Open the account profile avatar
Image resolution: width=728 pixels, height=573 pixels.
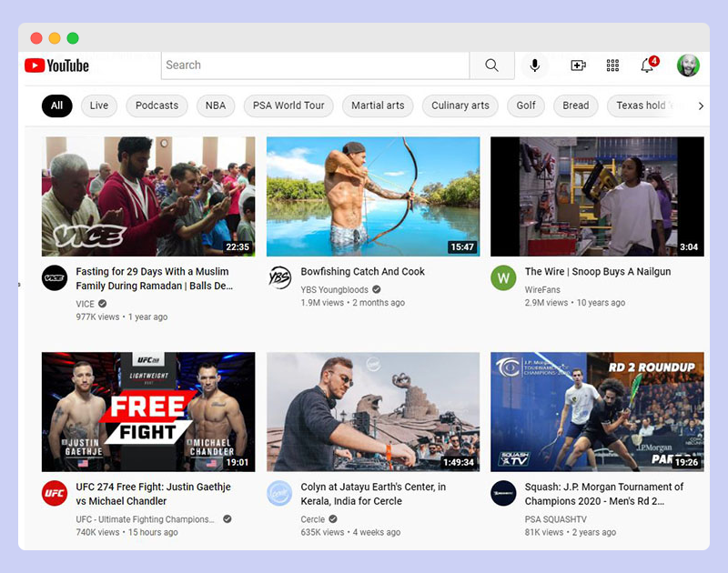pyautogui.click(x=688, y=65)
